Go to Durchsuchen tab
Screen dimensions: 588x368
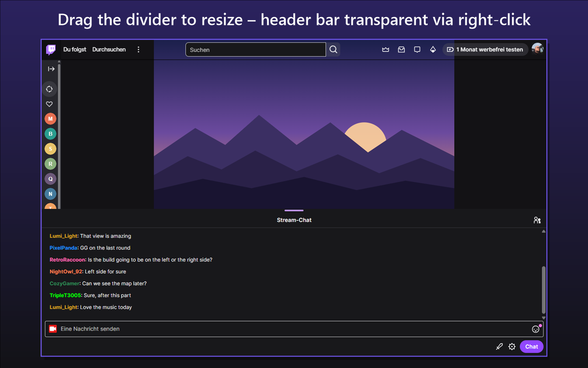109,50
